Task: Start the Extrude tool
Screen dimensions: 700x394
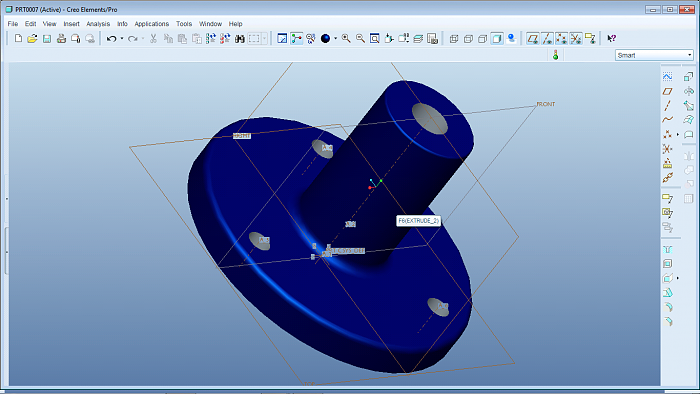Action: coord(688,77)
